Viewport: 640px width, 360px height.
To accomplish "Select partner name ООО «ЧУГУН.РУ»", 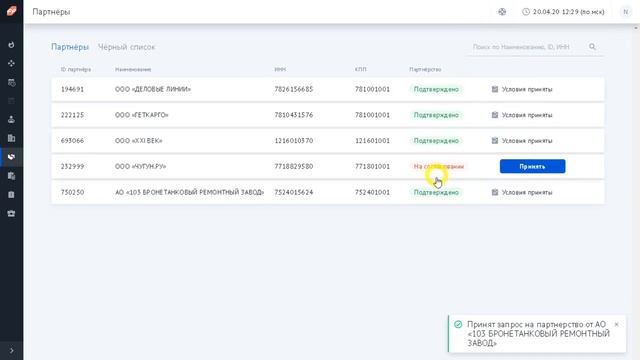I will point(140,167).
